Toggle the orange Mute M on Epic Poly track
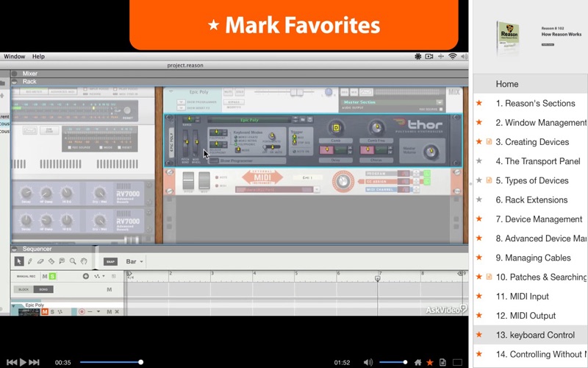Image resolution: width=588 pixels, height=368 pixels. click(45, 311)
